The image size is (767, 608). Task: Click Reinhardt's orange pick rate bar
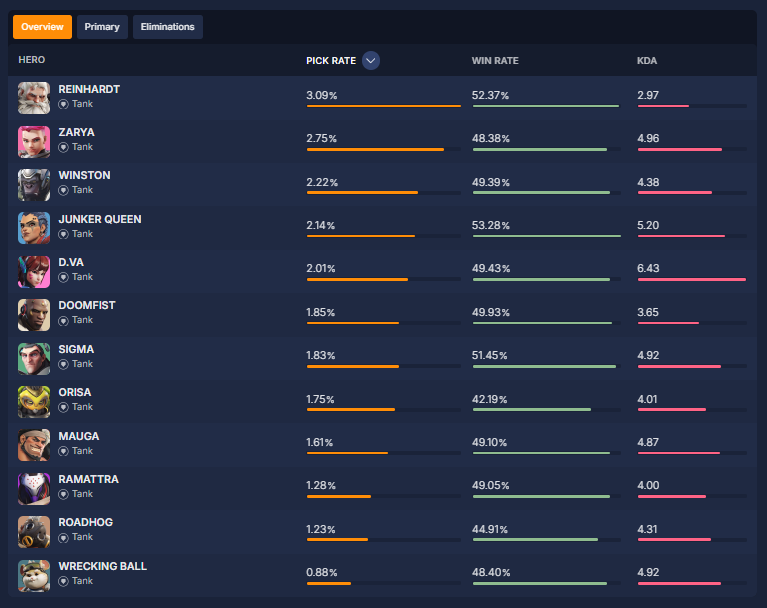pyautogui.click(x=383, y=106)
